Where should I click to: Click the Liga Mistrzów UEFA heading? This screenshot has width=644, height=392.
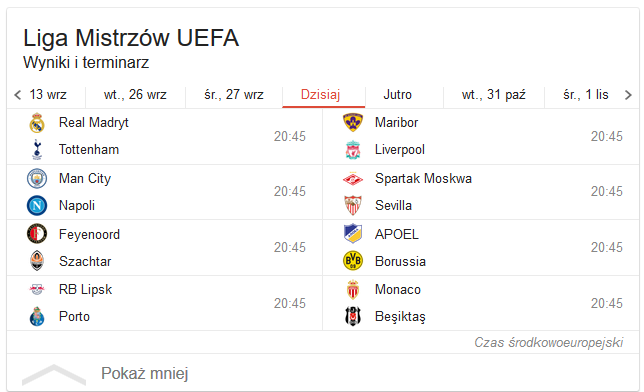[131, 38]
